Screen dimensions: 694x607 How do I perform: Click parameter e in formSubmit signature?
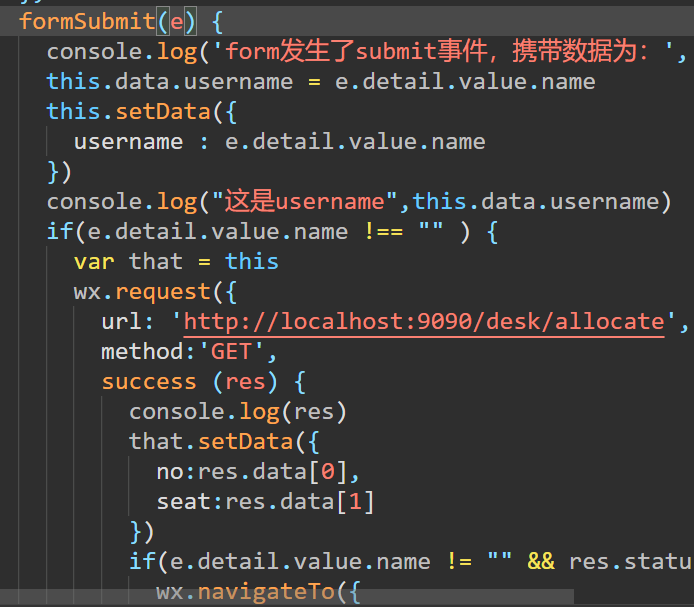[177, 21]
